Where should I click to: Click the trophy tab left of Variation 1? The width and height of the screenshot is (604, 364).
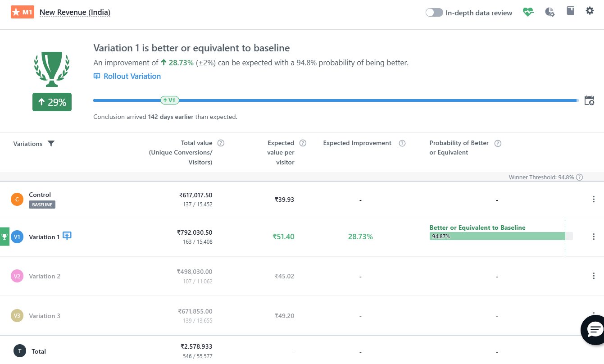pos(5,237)
